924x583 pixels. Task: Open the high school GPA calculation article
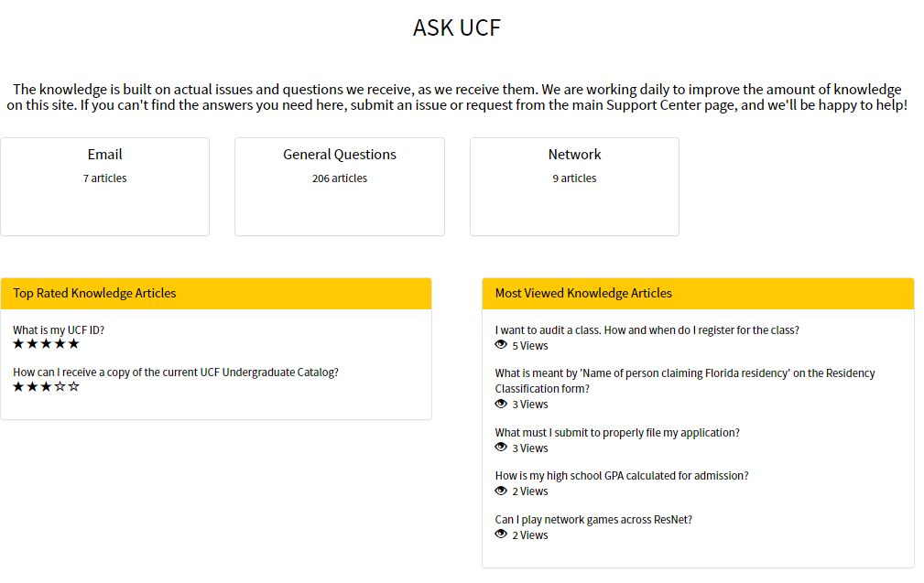click(622, 476)
